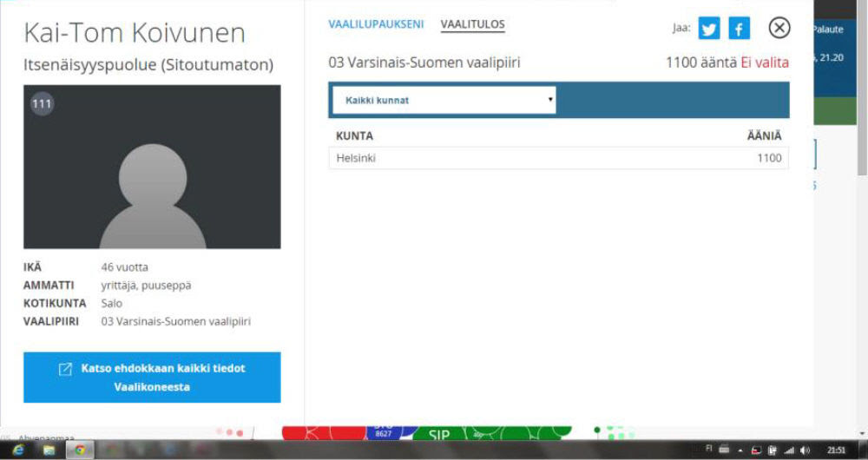The width and height of the screenshot is (868, 460).
Task: Switch to the Vaalilupaukseni tab
Action: [376, 24]
